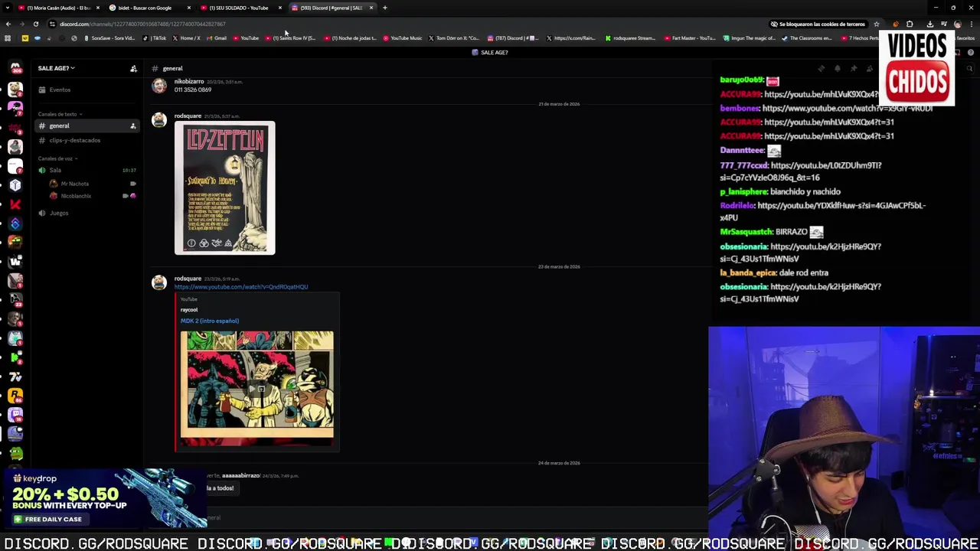980x551 pixels.
Task: Click Nicoblanchix in the voice channel
Action: point(76,196)
